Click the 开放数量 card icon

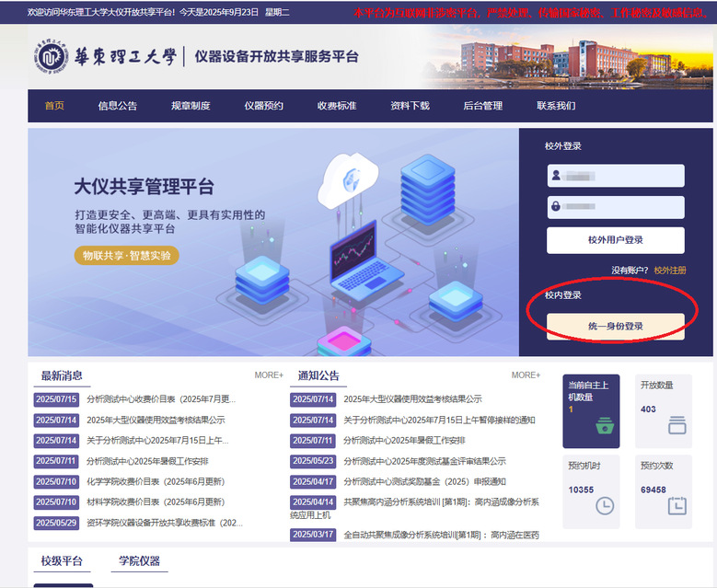pos(677,425)
